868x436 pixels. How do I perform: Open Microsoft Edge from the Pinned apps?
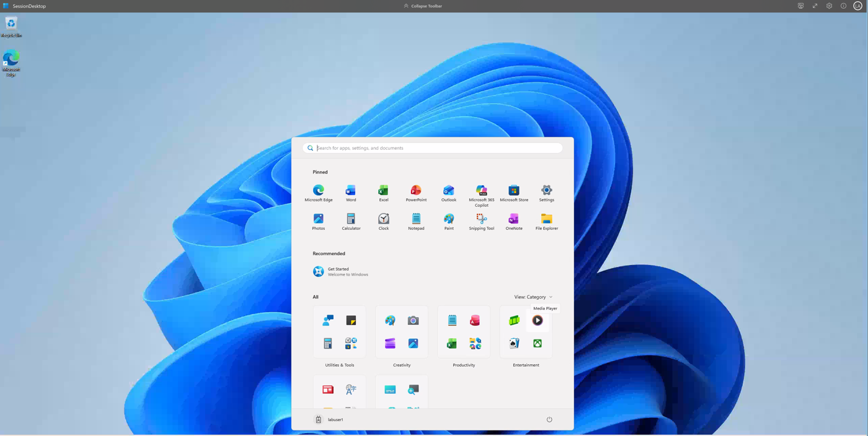pos(319,193)
